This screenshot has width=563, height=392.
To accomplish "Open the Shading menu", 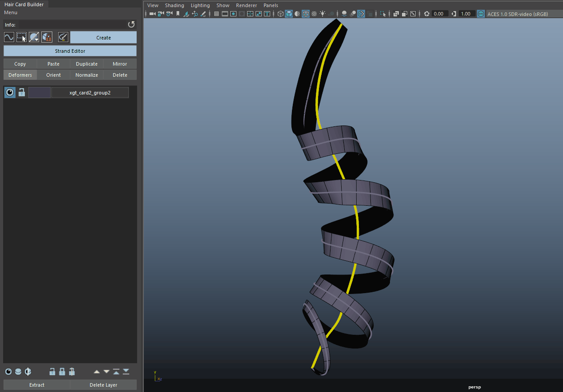I will click(174, 5).
